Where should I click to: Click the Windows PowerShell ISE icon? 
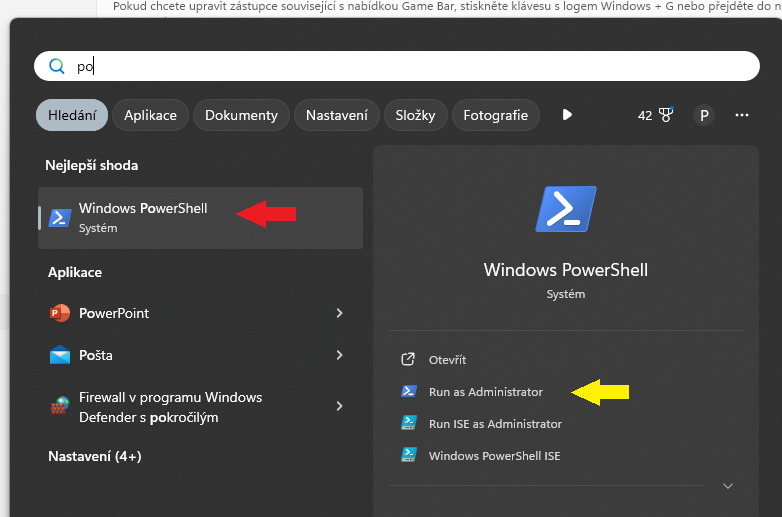pos(409,455)
